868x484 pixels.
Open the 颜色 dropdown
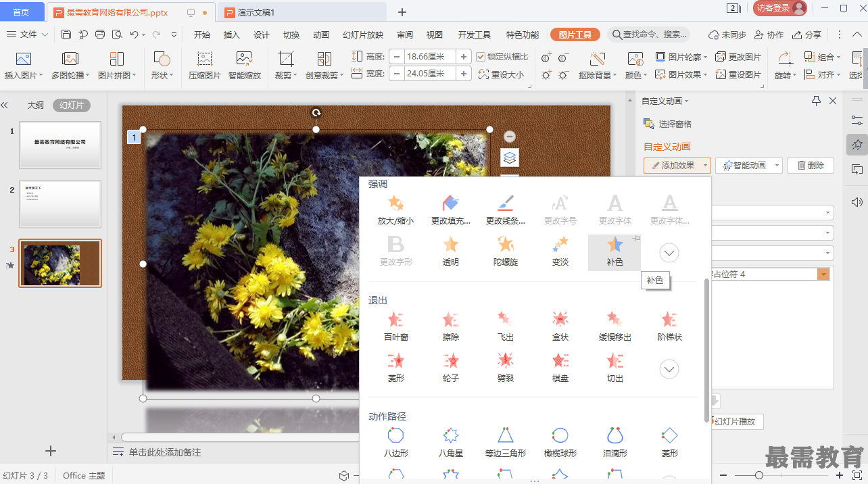click(x=635, y=66)
